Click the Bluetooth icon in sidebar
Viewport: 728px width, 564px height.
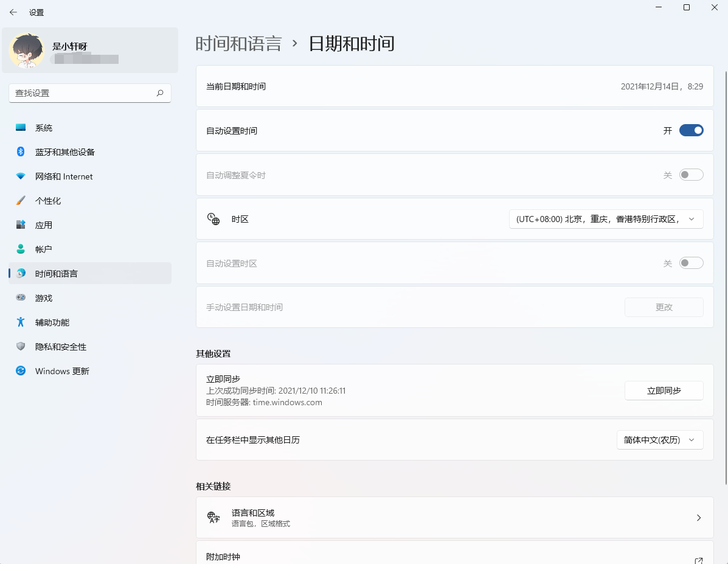tap(21, 151)
